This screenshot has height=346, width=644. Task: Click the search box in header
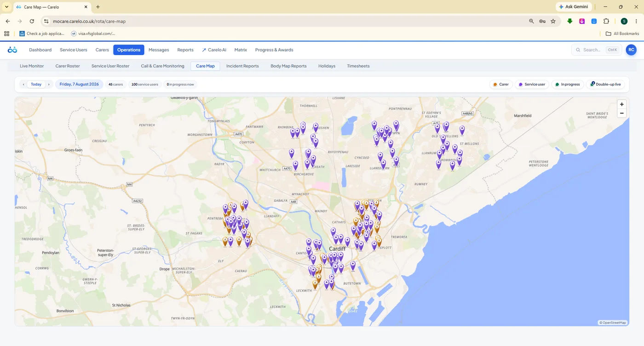(597, 50)
